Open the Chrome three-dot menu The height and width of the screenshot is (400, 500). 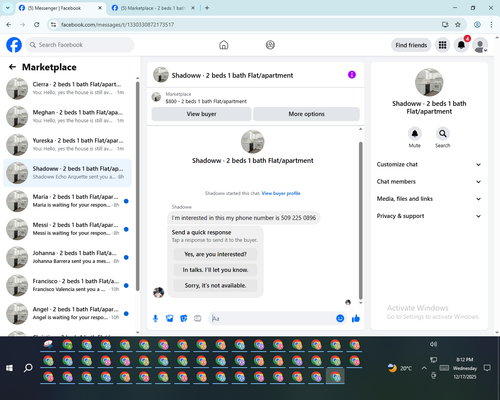click(x=491, y=24)
